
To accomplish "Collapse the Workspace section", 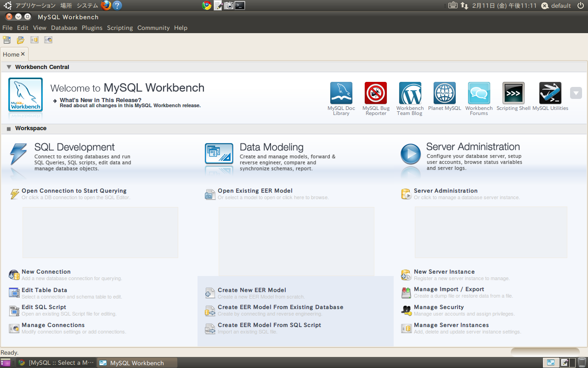I will (9, 129).
